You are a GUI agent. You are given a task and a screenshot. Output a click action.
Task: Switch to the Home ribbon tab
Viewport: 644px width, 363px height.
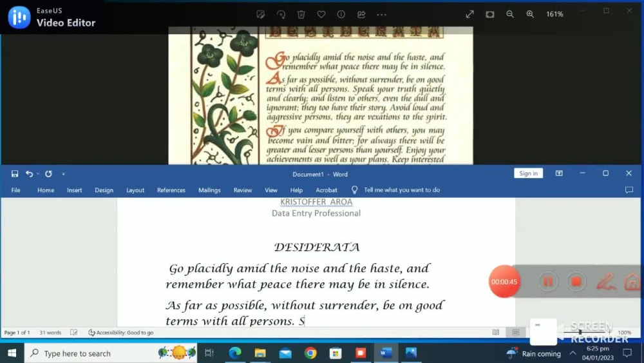46,190
